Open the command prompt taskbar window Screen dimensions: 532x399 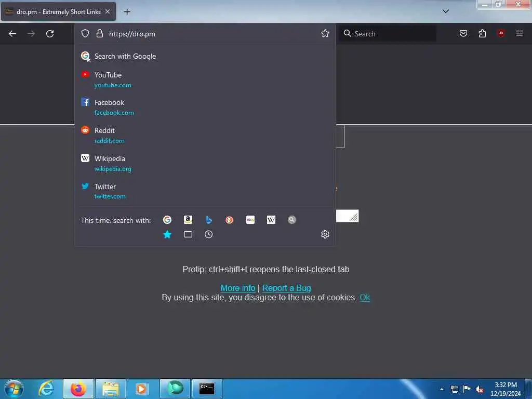[x=207, y=389]
